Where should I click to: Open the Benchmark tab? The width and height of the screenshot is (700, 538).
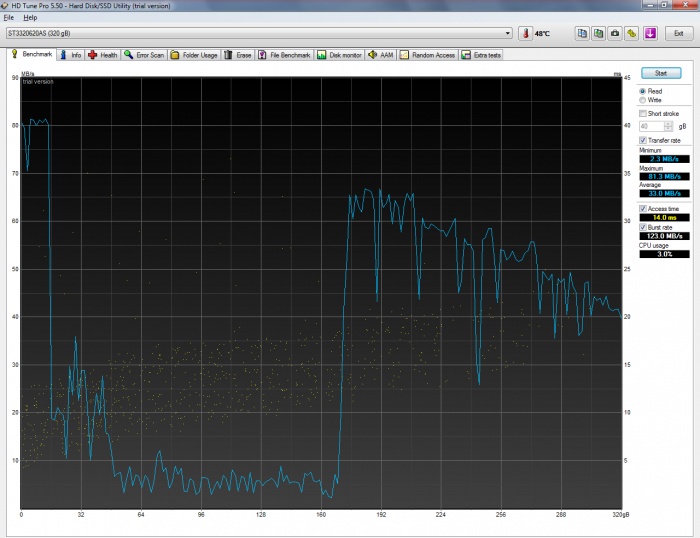tap(32, 54)
